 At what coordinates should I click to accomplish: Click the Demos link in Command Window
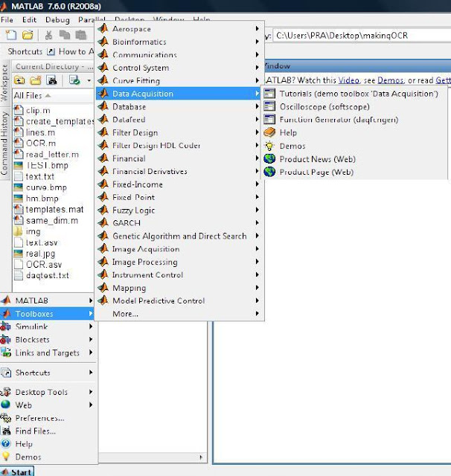point(390,80)
